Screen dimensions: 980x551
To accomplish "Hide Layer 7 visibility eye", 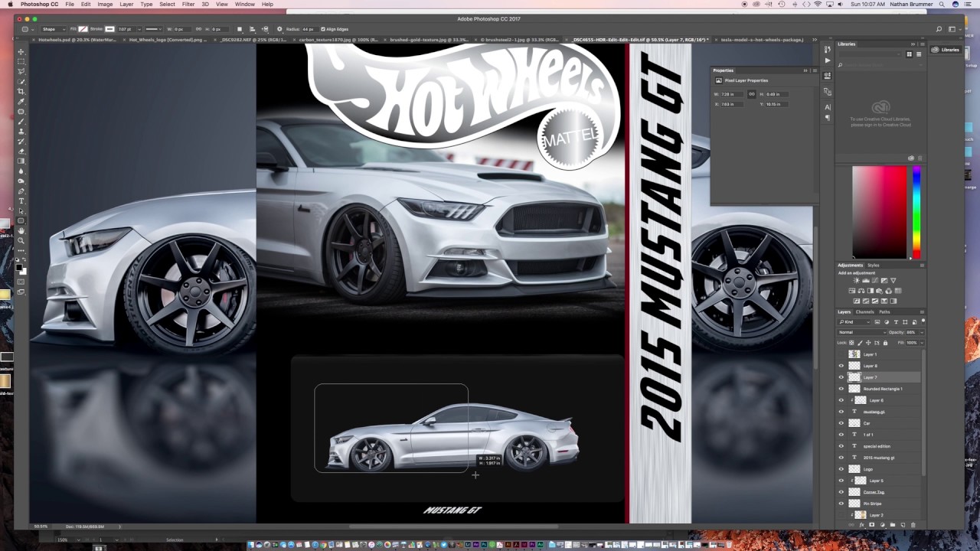I will pos(841,377).
